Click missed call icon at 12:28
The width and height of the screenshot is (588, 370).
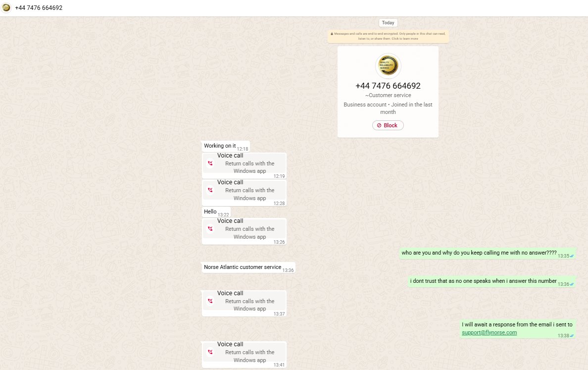pyautogui.click(x=210, y=190)
